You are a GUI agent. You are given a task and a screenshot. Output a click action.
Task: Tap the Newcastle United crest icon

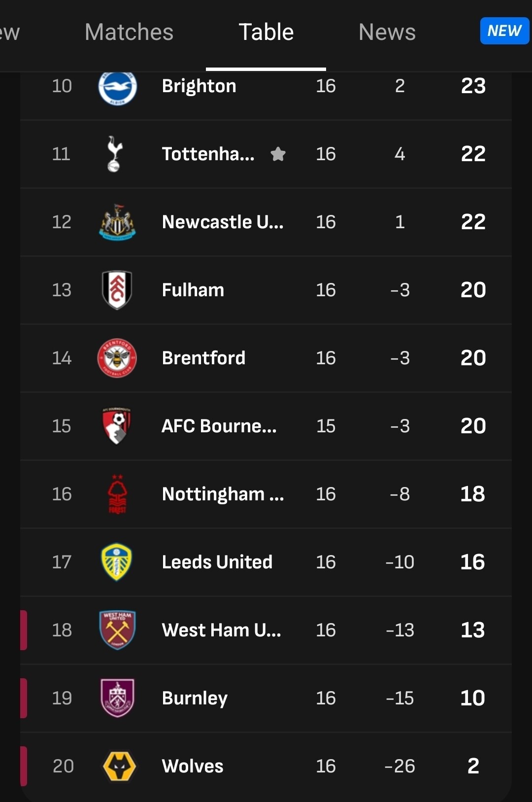tap(117, 222)
